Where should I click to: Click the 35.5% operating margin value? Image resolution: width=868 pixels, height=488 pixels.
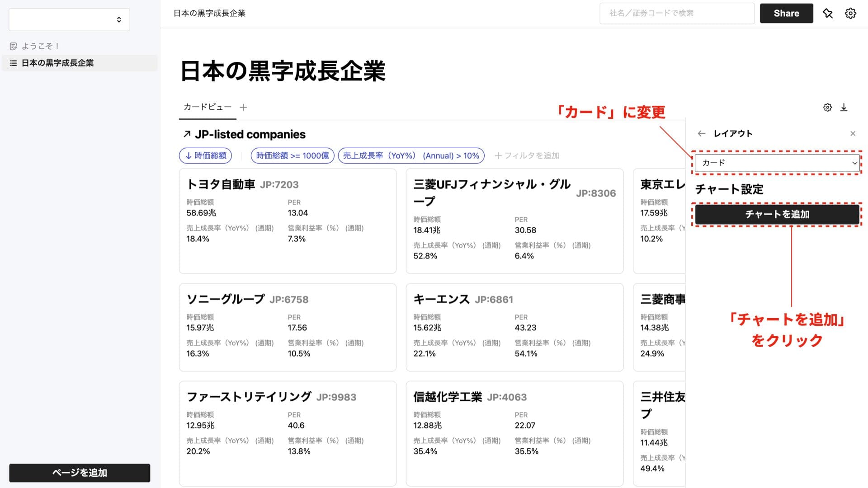click(527, 451)
